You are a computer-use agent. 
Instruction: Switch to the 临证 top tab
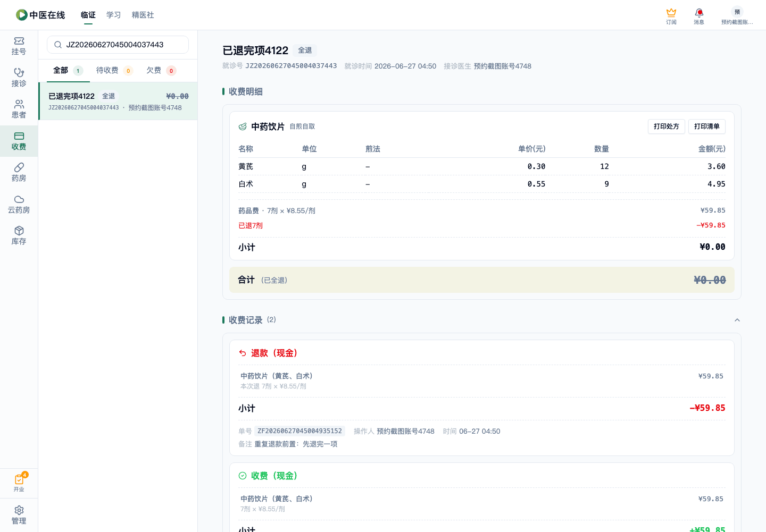tap(88, 15)
